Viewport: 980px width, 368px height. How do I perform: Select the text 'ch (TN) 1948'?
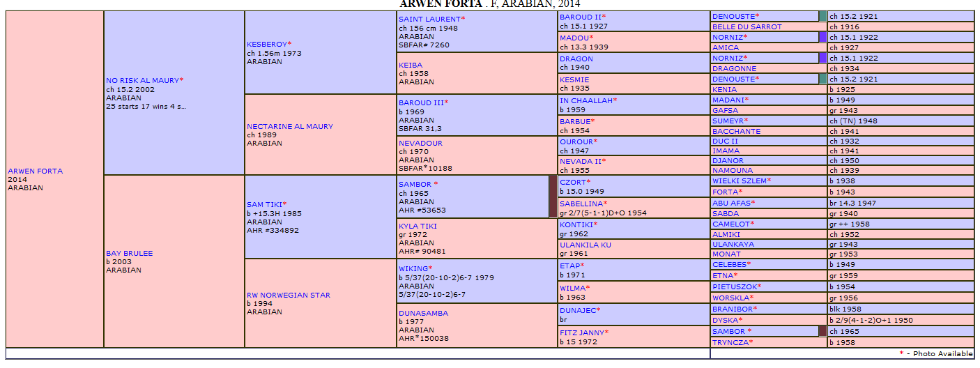pyautogui.click(x=853, y=121)
